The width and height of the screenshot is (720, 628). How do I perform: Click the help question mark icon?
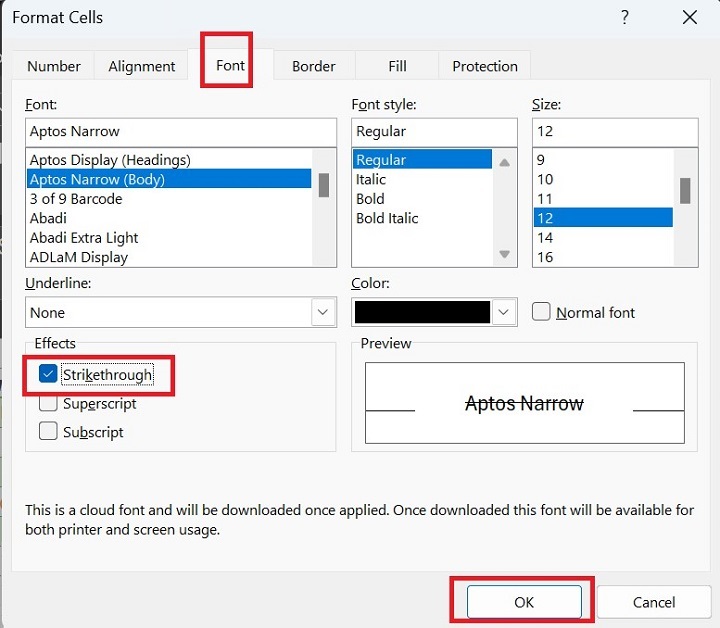pos(625,18)
